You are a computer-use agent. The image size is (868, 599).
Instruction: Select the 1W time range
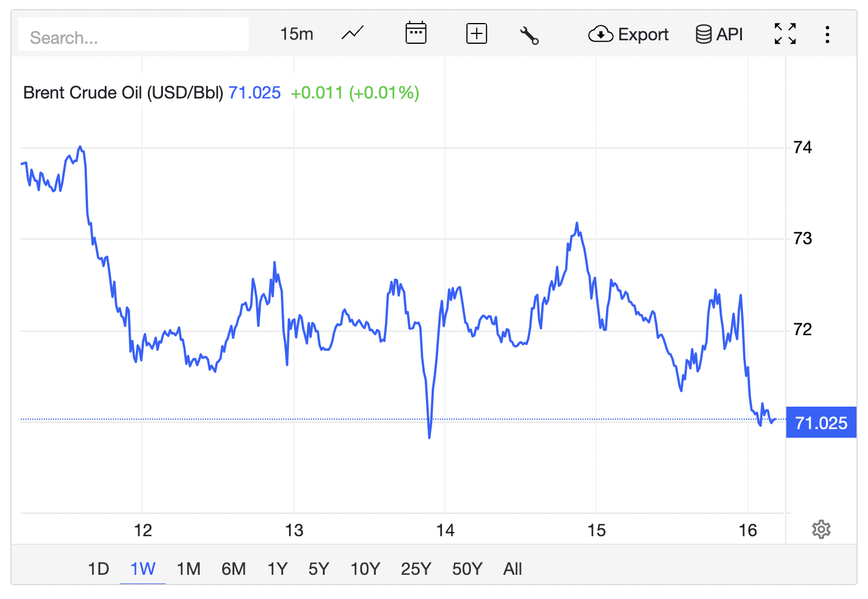[x=143, y=569]
